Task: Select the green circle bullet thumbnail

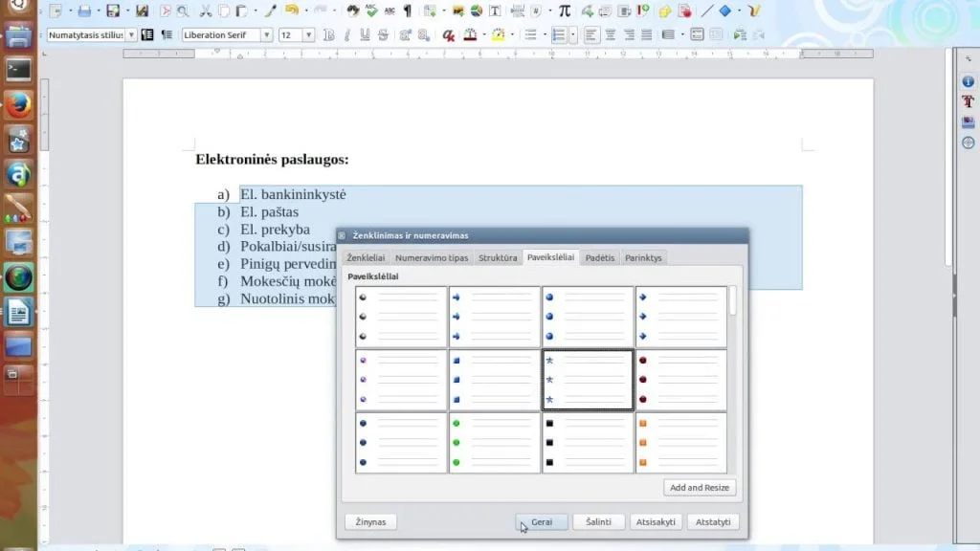Action: point(495,442)
